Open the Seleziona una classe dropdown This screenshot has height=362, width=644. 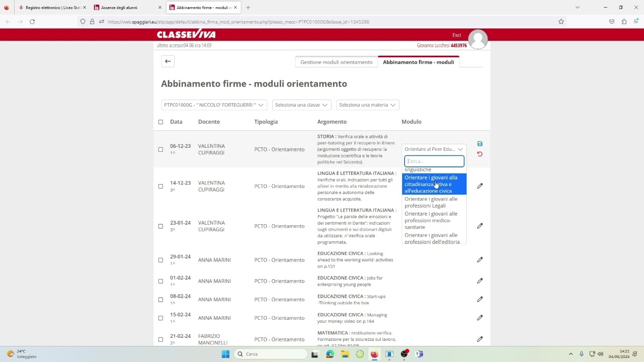pyautogui.click(x=301, y=105)
